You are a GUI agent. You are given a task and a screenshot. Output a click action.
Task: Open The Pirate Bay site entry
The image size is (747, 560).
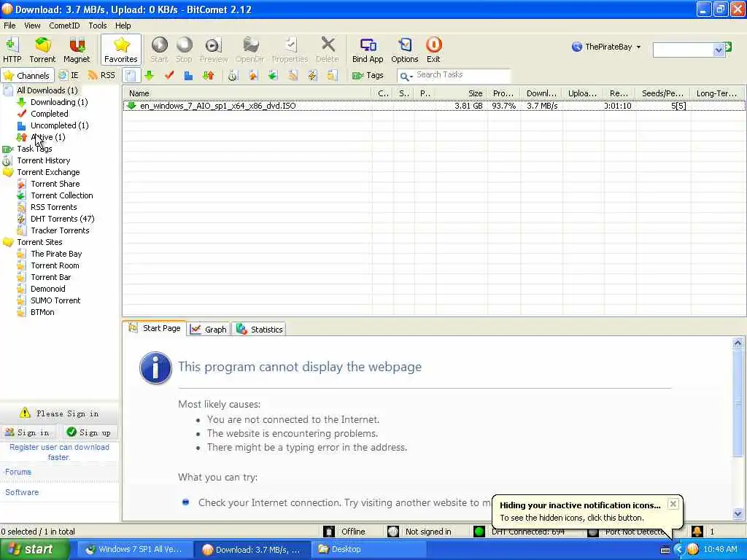56,254
